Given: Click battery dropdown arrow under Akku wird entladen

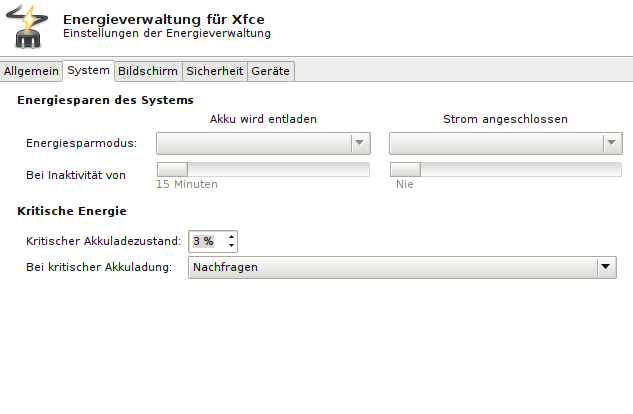Looking at the screenshot, I should 359,143.
